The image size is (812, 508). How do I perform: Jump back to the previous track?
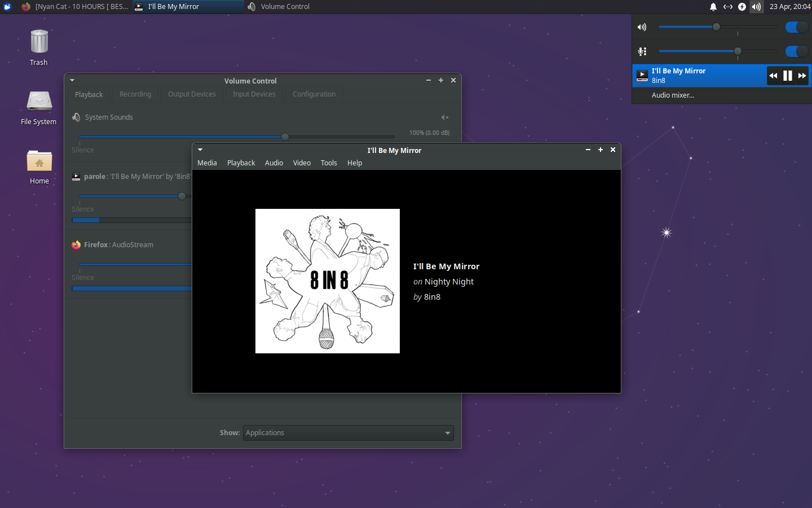pos(773,75)
